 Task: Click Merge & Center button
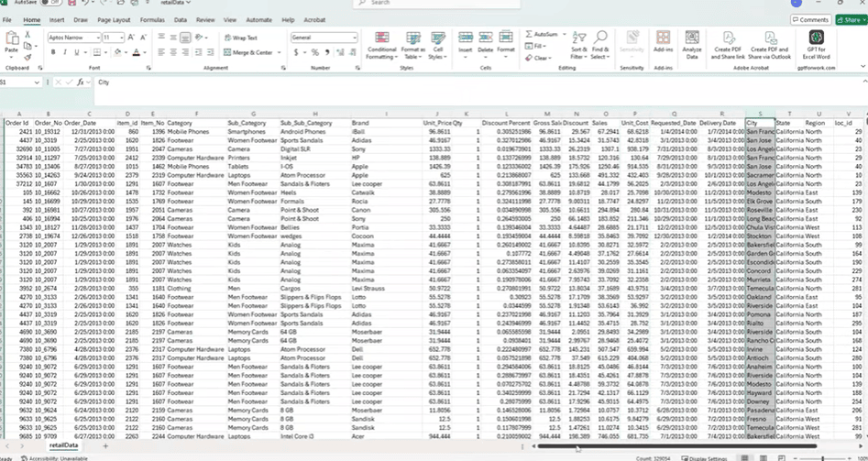[248, 52]
